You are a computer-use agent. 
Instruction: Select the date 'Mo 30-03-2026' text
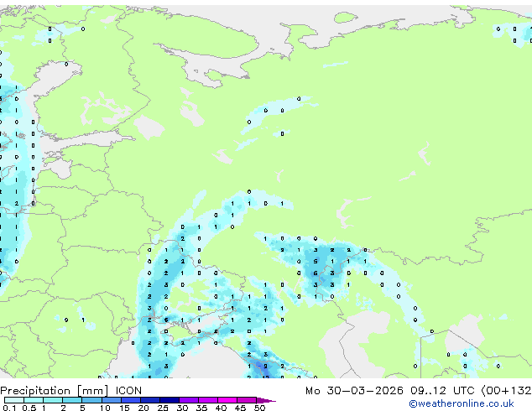354,391
